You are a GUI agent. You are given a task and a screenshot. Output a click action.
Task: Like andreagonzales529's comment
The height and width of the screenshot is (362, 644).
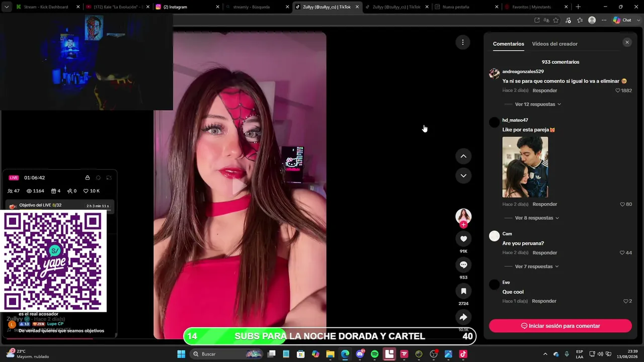coord(618,90)
